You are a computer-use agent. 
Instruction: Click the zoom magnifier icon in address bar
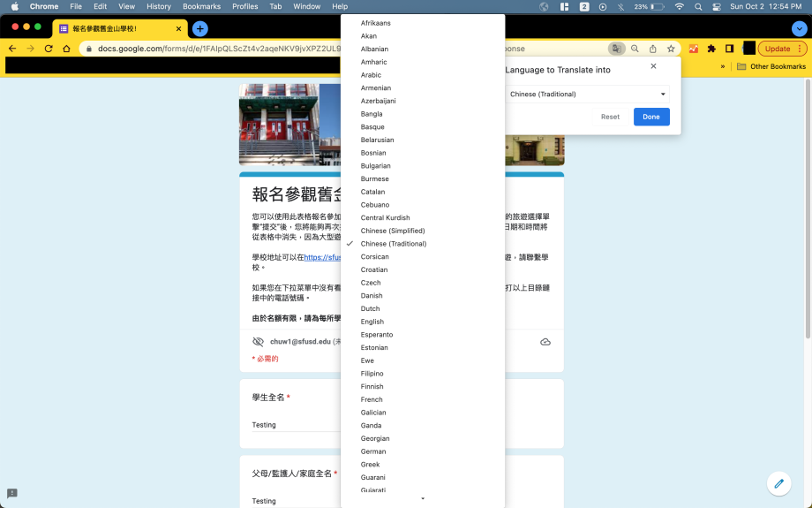(x=635, y=49)
